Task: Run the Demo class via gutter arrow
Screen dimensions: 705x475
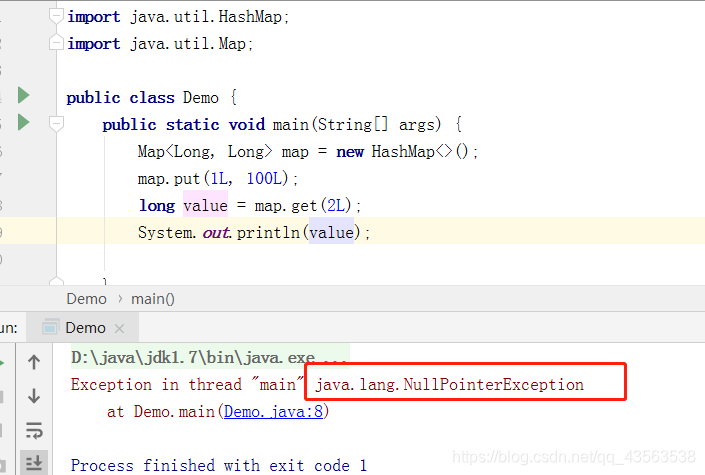Action: [x=23, y=95]
